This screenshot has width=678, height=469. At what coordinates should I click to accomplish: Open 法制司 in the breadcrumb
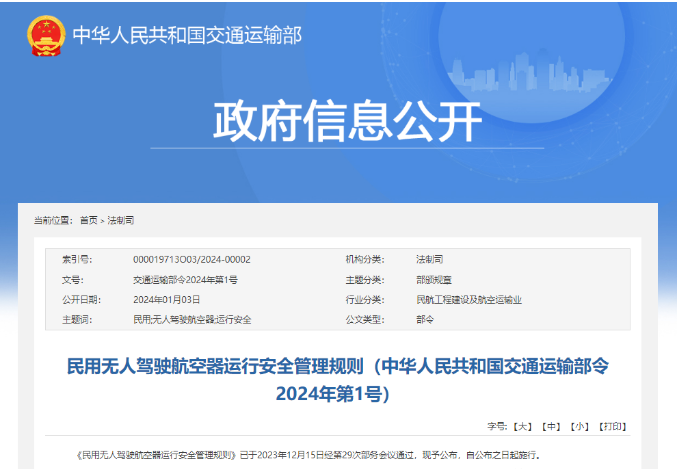pos(121,220)
